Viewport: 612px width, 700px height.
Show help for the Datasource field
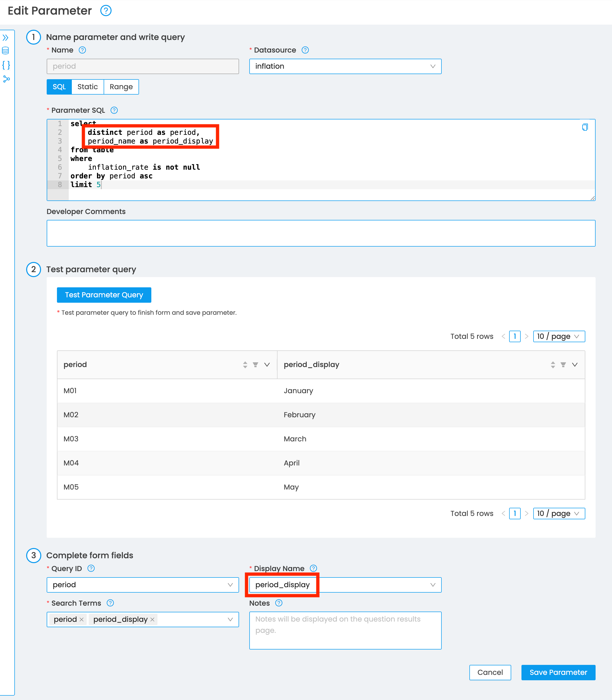[305, 50]
